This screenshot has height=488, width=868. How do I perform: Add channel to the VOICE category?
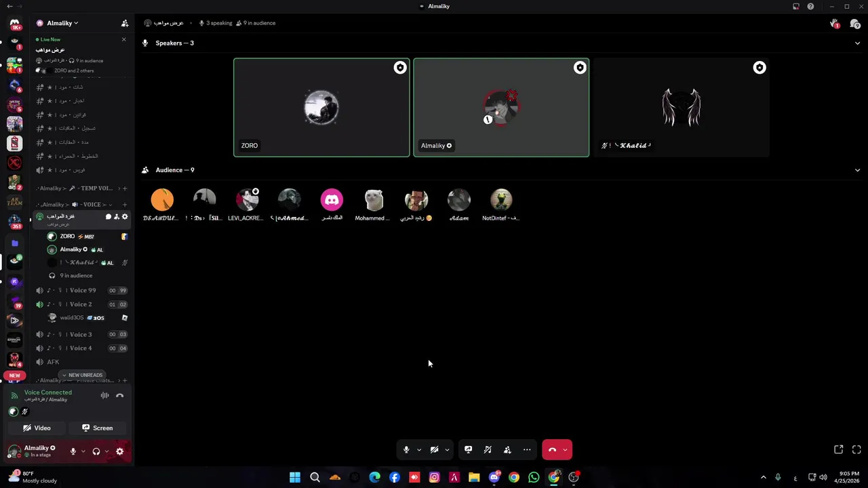(125, 204)
